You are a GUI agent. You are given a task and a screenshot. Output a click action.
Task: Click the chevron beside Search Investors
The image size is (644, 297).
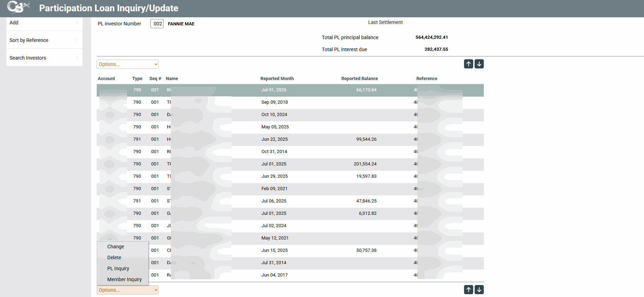(x=77, y=58)
